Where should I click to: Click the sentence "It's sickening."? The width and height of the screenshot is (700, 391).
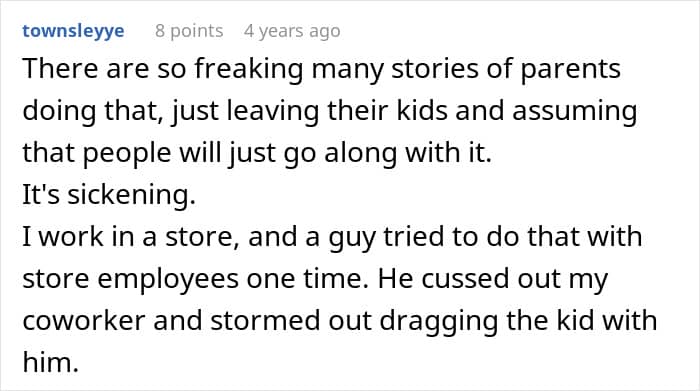tap(109, 195)
